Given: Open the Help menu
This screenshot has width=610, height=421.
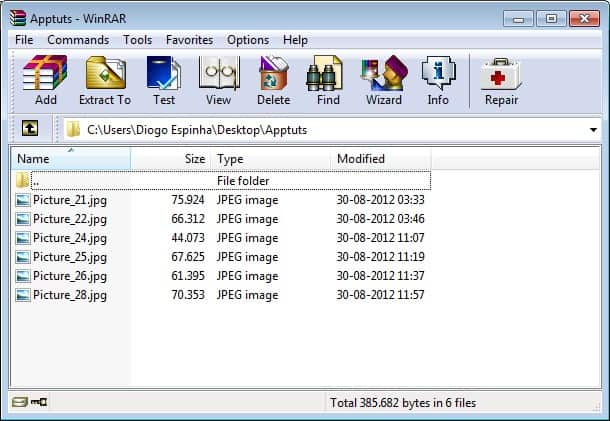Looking at the screenshot, I should tap(295, 40).
